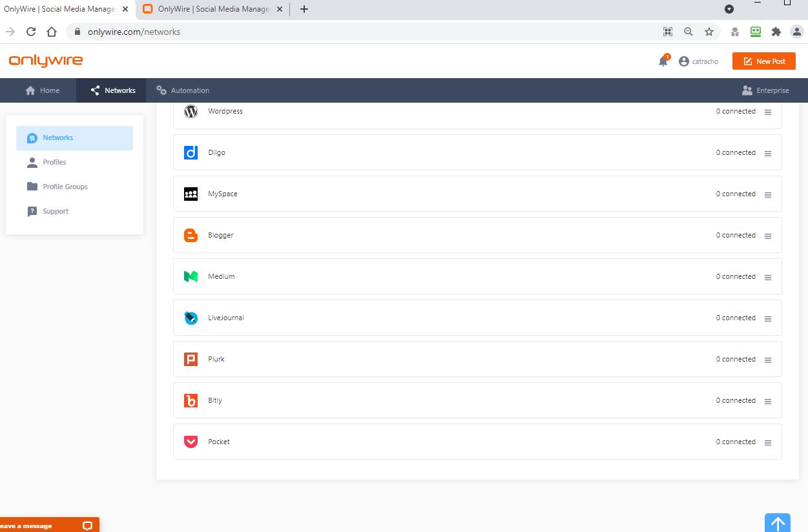The width and height of the screenshot is (808, 532).
Task: Click the New Post button
Action: pos(763,61)
